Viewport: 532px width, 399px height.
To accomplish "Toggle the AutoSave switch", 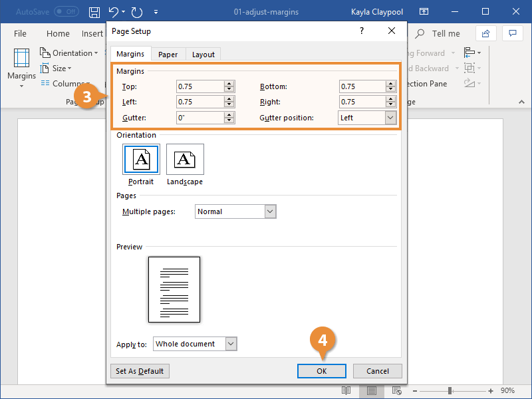I will coord(66,12).
